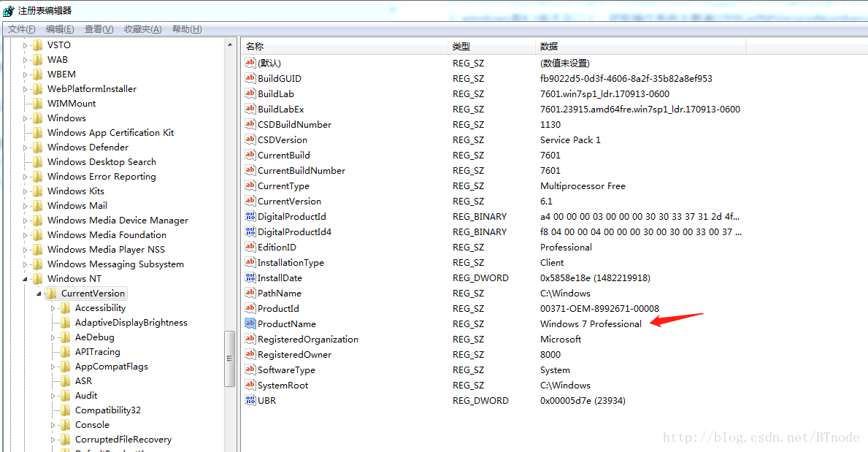Screen dimensions: 868x452
Task: Open the 查看(V) menu
Action: point(99,29)
